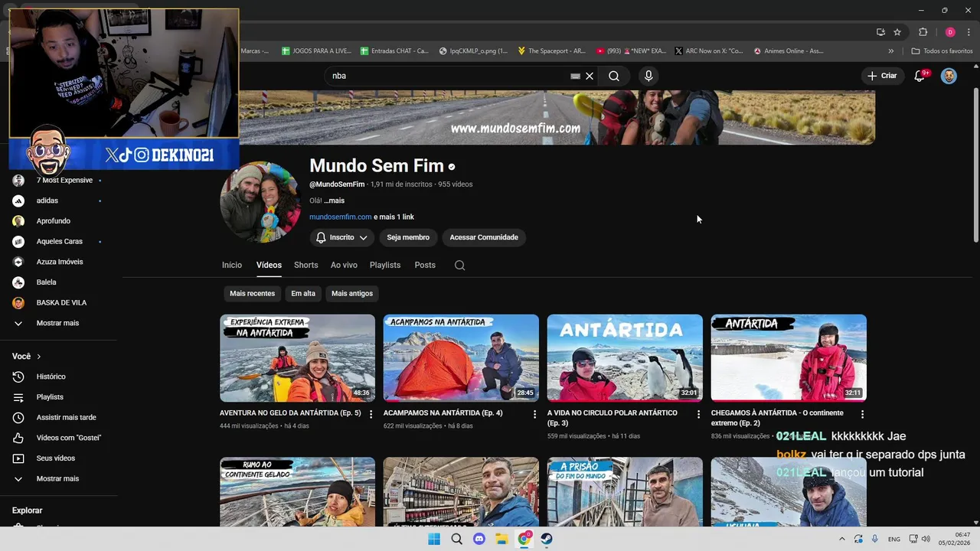Viewport: 980px width, 551px height.
Task: Open the Ao vivo tab
Action: coord(344,265)
